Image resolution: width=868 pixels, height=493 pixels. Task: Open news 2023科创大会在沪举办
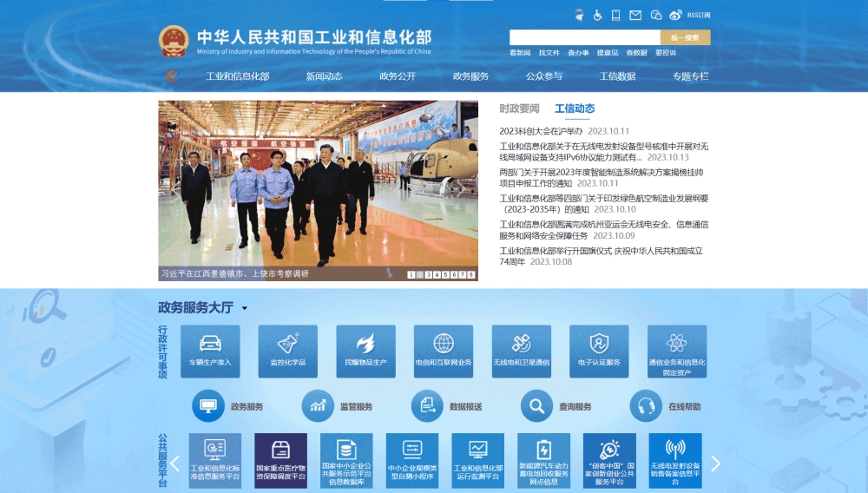point(541,131)
